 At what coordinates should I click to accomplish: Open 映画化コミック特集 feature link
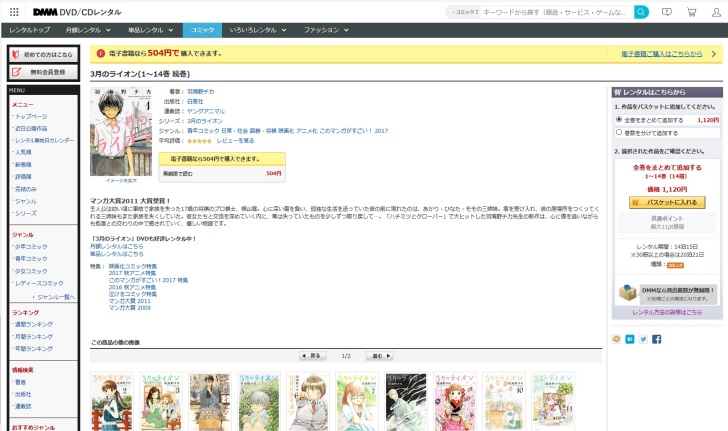point(133,266)
